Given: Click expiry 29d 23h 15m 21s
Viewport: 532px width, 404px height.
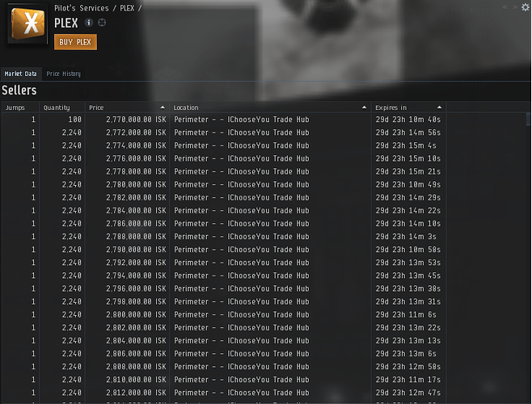Looking at the screenshot, I should pos(407,171).
